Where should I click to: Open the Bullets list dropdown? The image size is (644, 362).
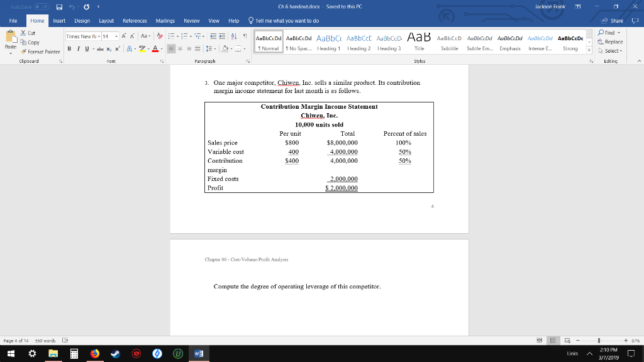[177, 36]
